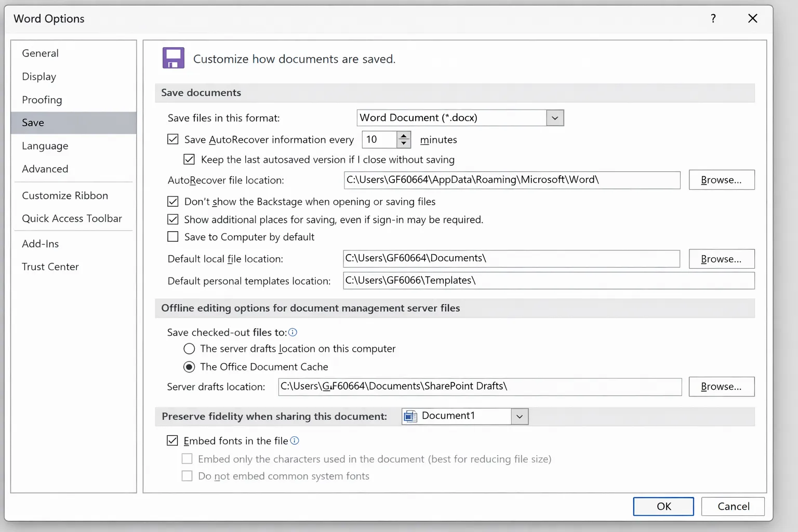
Task: Click Browse next to AutoRecover file location
Action: (x=722, y=180)
